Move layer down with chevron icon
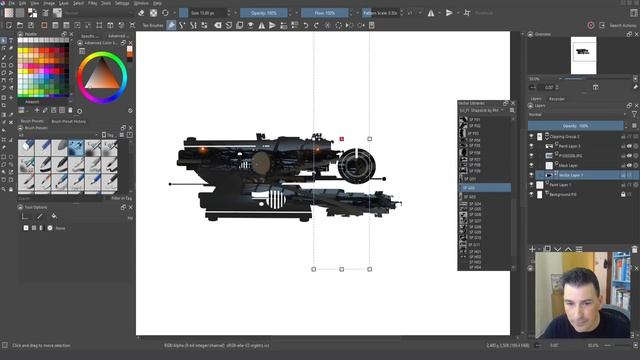Viewport: 640px width, 360px height. point(558,249)
